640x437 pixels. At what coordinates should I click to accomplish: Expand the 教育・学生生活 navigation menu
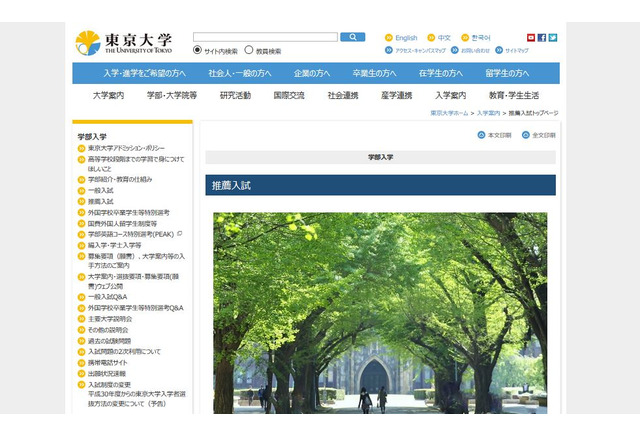pyautogui.click(x=514, y=96)
